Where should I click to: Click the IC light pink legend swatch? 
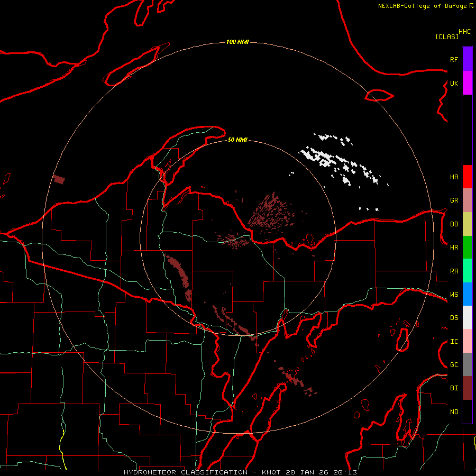coord(467,341)
